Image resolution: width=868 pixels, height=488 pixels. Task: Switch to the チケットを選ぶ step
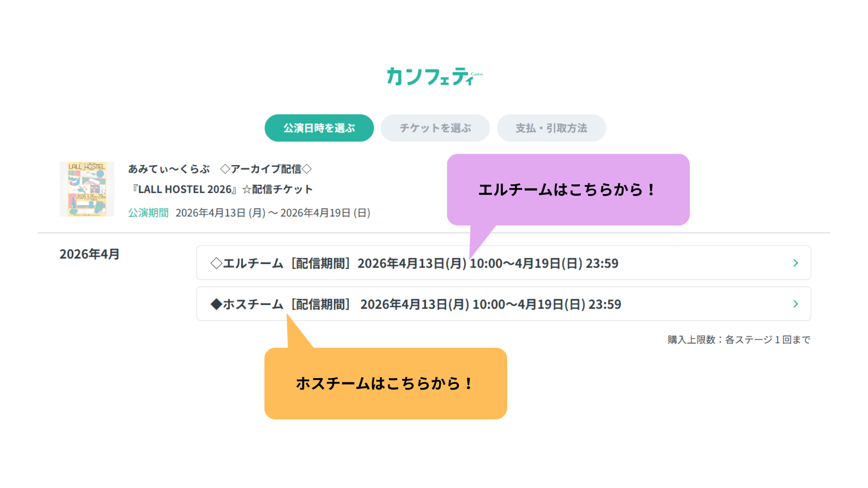coord(435,128)
